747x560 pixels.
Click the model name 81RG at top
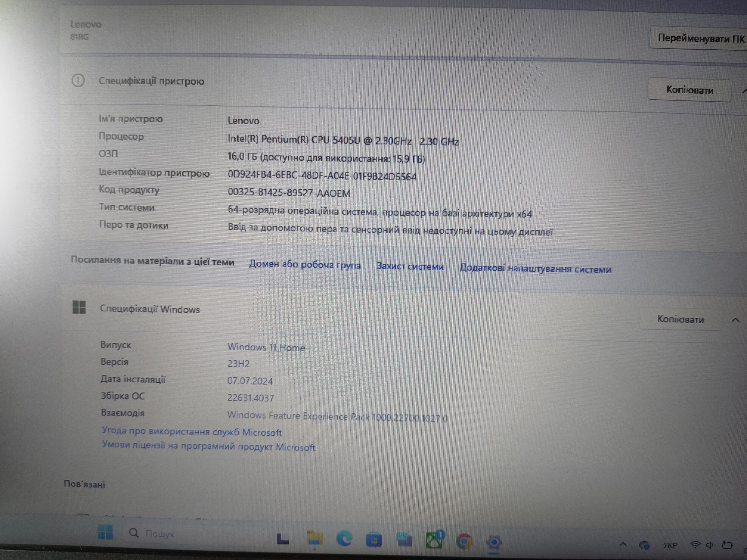(x=79, y=37)
